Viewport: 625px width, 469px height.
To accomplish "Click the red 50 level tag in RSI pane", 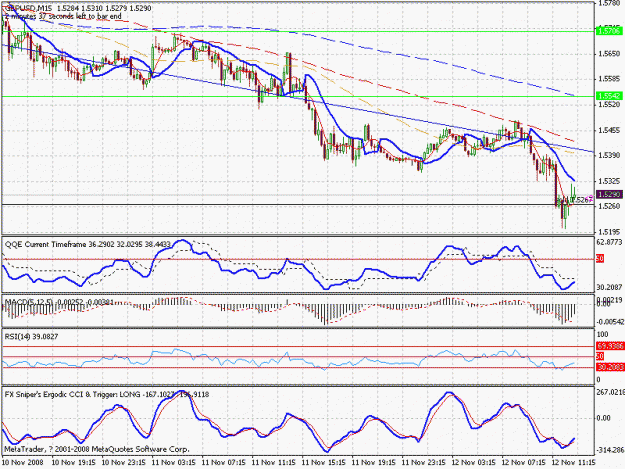I will (600, 356).
